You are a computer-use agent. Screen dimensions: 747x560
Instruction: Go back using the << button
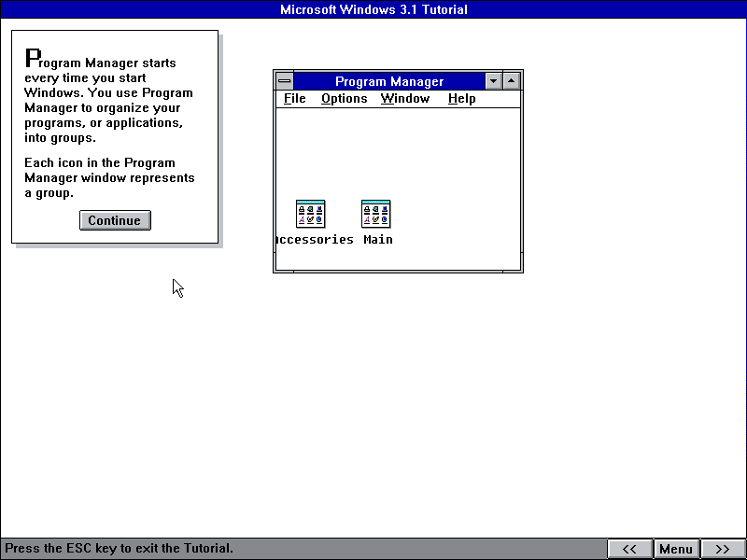click(629, 549)
